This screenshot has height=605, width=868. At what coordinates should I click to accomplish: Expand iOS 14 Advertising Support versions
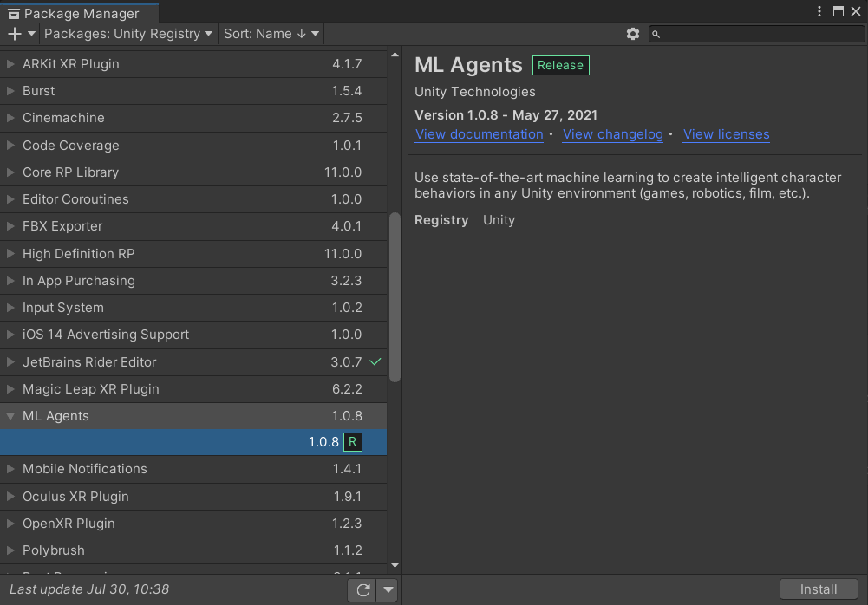click(10, 335)
